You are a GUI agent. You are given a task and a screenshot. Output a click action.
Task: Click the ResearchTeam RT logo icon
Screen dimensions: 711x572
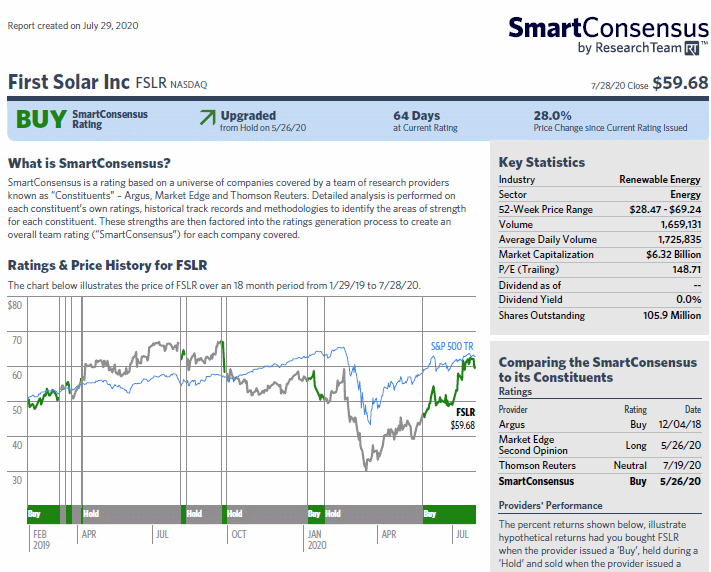point(692,48)
